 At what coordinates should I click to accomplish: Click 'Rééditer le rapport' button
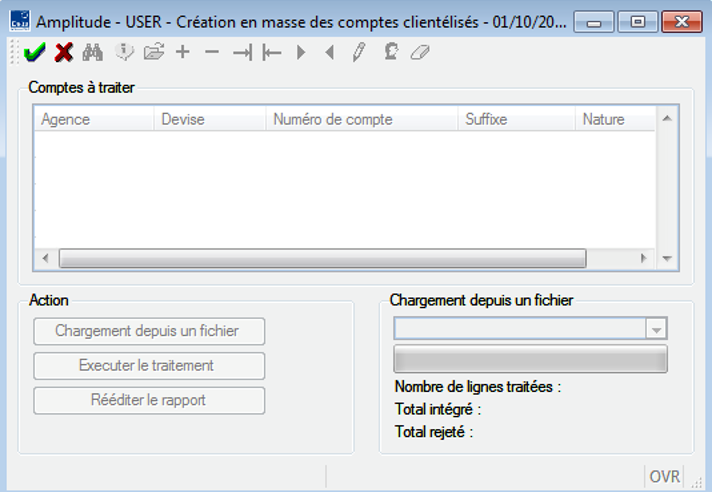tap(149, 401)
